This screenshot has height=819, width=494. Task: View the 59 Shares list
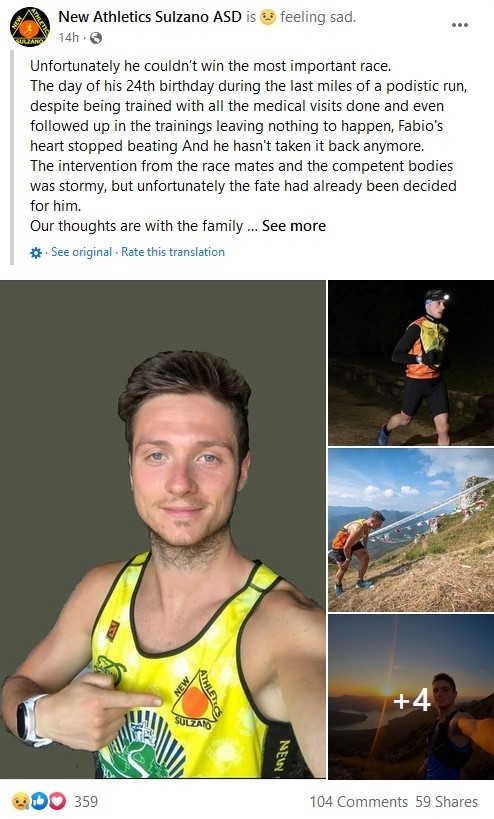point(446,801)
